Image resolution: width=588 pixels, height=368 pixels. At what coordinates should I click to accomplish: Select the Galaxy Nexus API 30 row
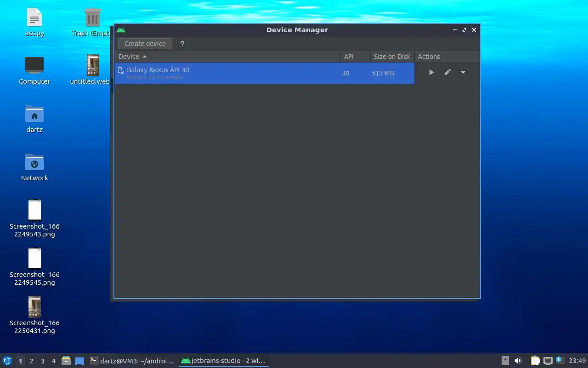[x=265, y=73]
